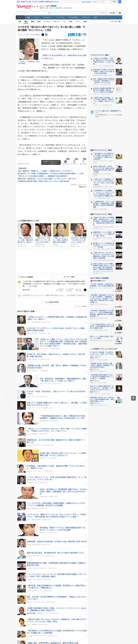React with わかりやすい lightbulb icon
Screen dimensions: 138x644
click(74, 162)
